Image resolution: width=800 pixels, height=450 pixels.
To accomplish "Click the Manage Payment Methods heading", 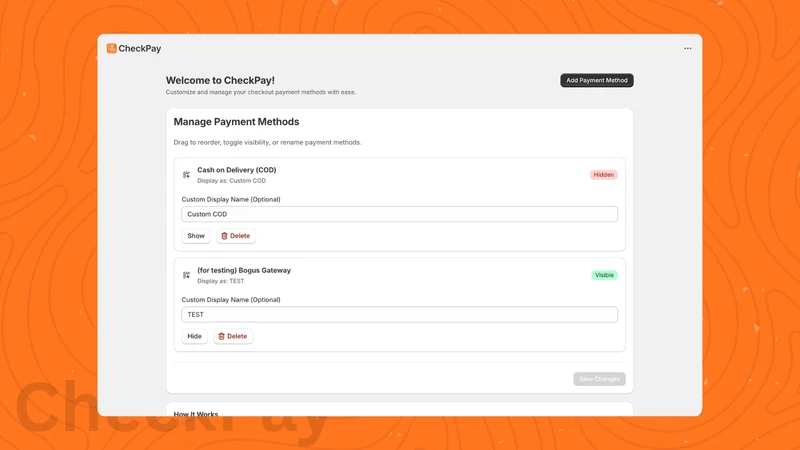I will pyautogui.click(x=236, y=122).
